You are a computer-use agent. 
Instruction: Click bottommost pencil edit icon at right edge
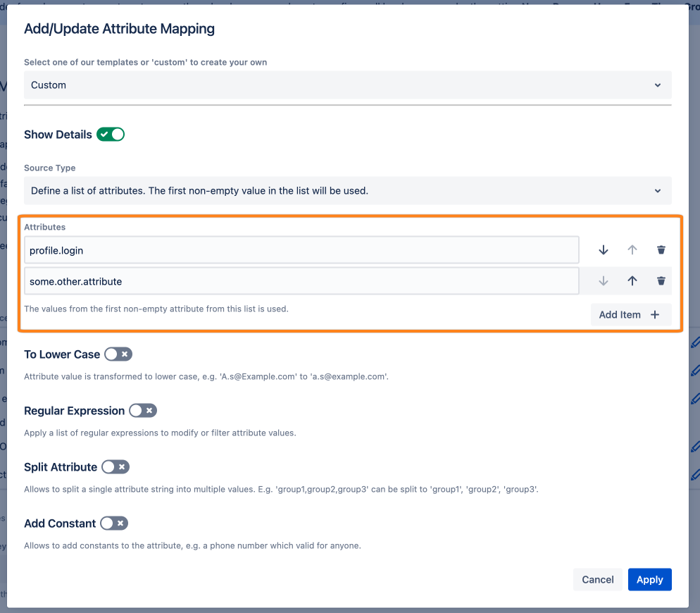pyautogui.click(x=695, y=474)
